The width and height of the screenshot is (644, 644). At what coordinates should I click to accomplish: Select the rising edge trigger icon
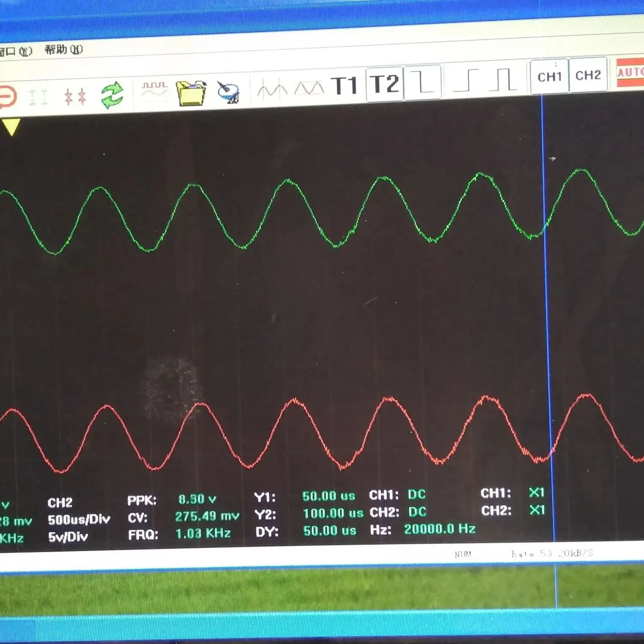pyautogui.click(x=466, y=80)
